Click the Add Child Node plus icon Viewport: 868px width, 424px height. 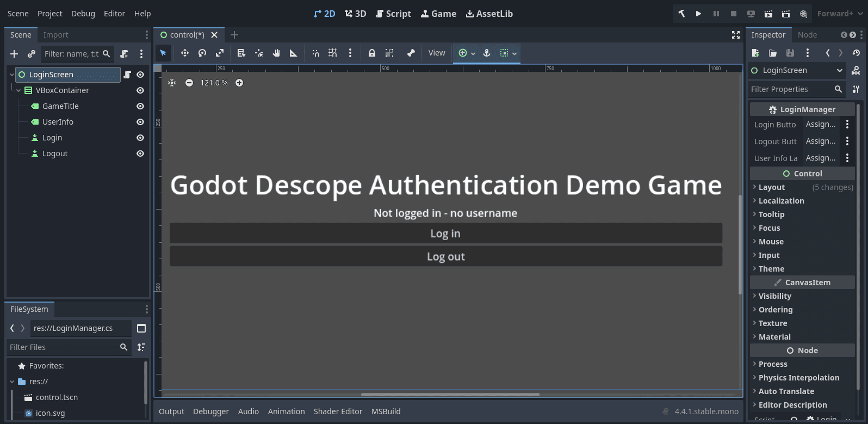tap(14, 54)
